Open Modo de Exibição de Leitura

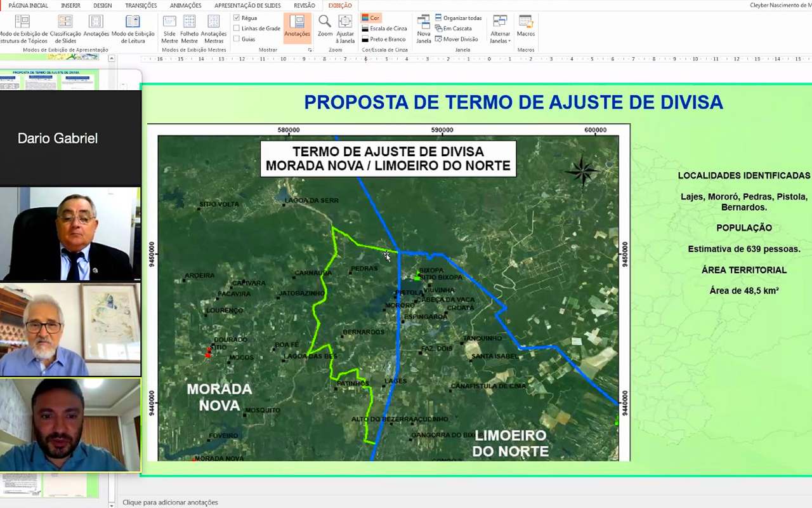tap(133, 29)
